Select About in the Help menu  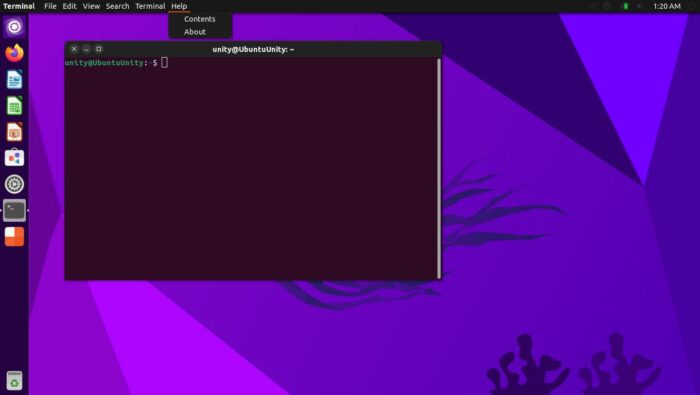pyautogui.click(x=195, y=32)
